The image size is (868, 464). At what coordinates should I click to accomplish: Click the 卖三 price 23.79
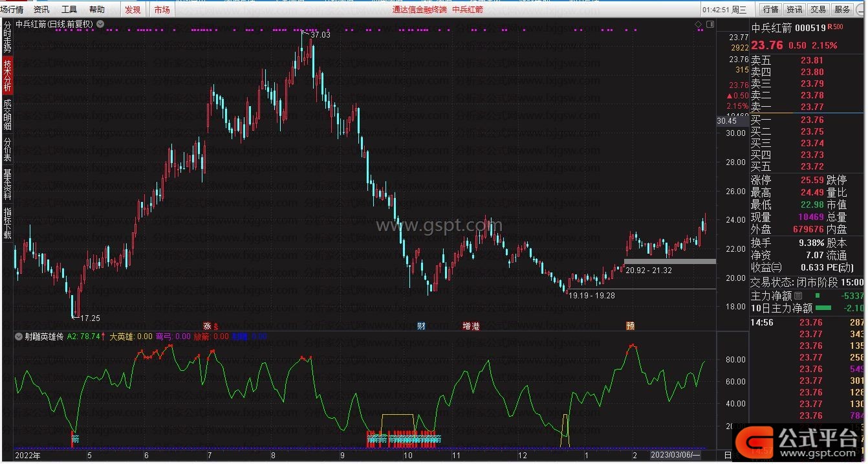[x=812, y=84]
